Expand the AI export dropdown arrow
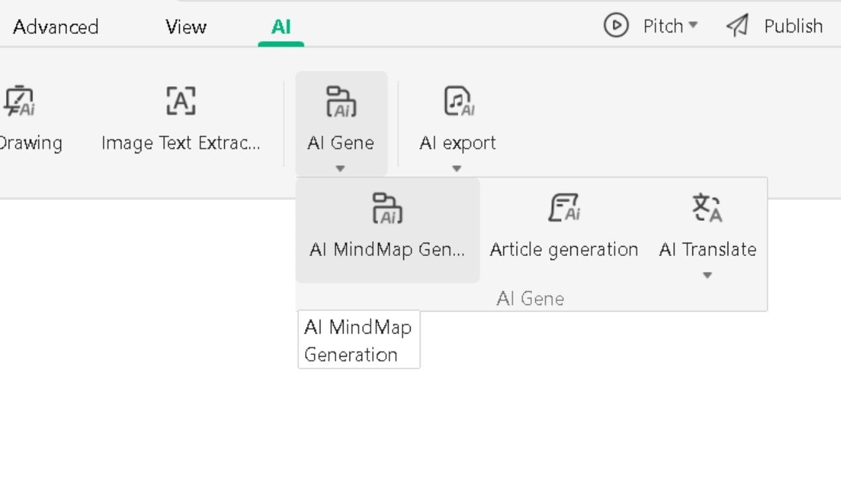 [x=456, y=168]
